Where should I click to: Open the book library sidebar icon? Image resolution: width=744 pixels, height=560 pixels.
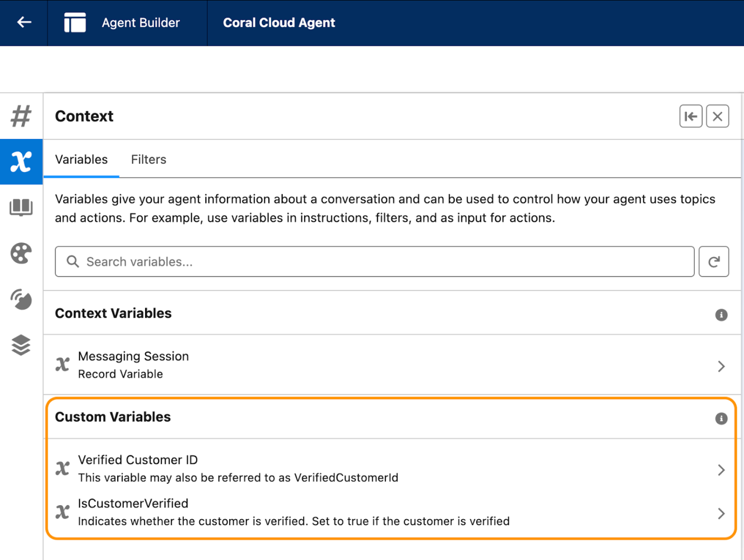[x=21, y=207]
